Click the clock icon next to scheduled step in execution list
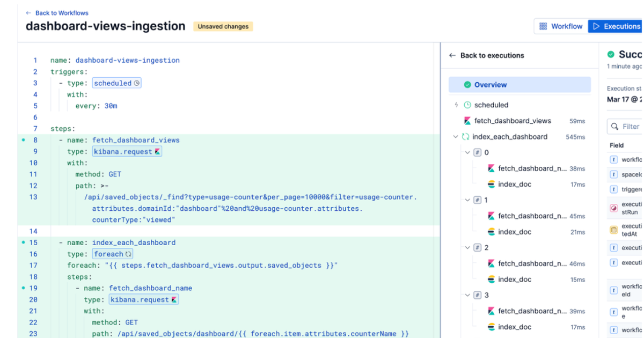 click(x=467, y=105)
